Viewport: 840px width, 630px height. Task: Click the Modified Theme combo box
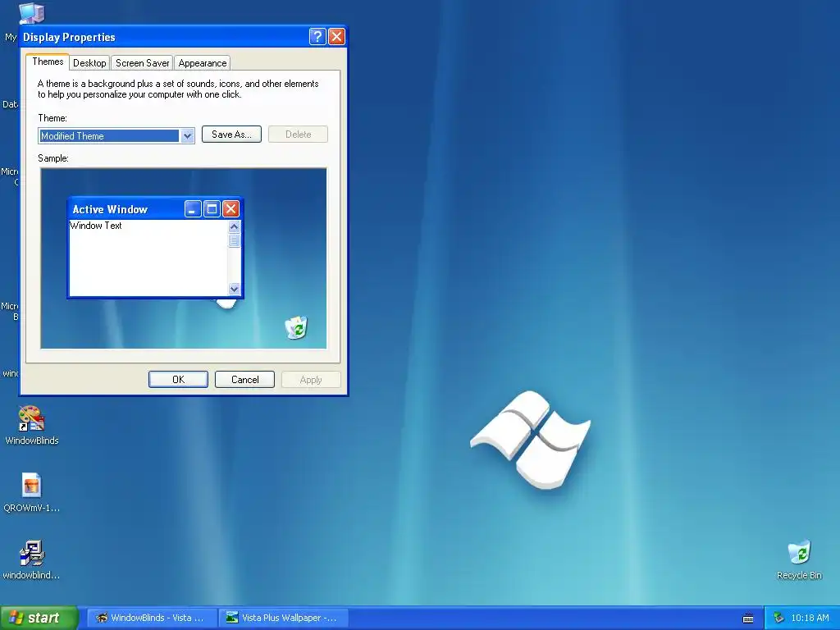[x=116, y=136]
